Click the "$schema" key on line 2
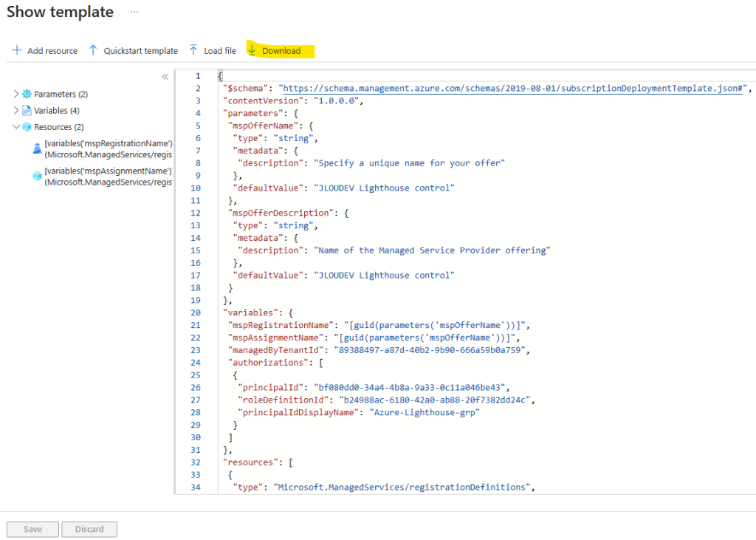Viewport: 756px width, 540px height. 245,89
